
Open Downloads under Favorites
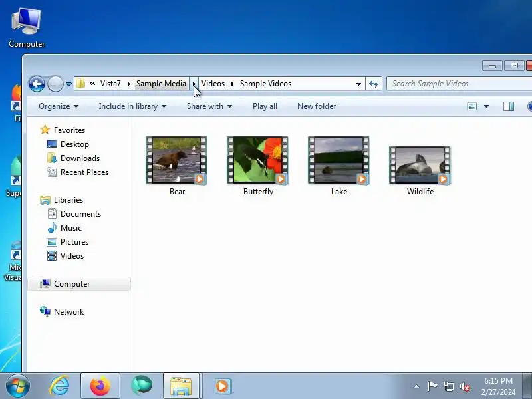pyautogui.click(x=80, y=158)
